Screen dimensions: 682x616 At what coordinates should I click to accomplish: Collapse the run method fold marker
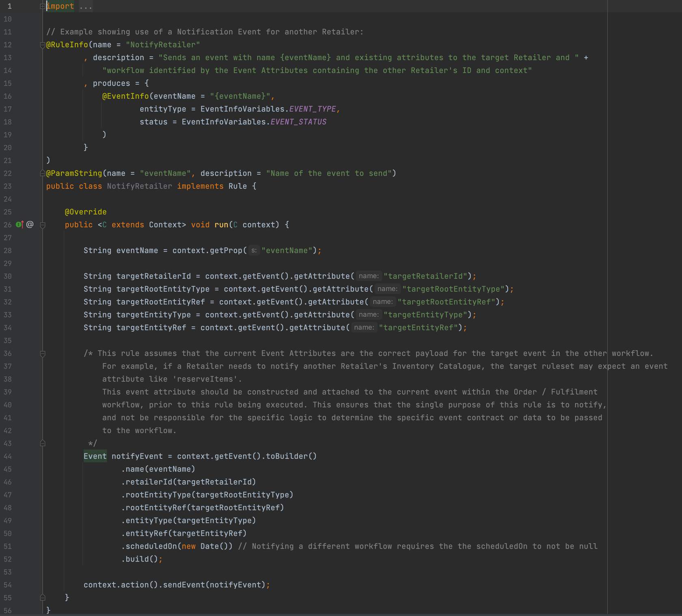pos(43,225)
